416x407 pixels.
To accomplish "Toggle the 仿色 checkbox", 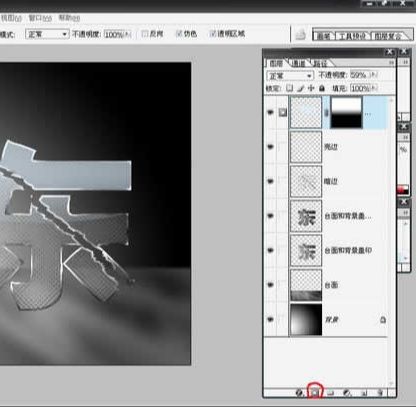I will tap(179, 34).
